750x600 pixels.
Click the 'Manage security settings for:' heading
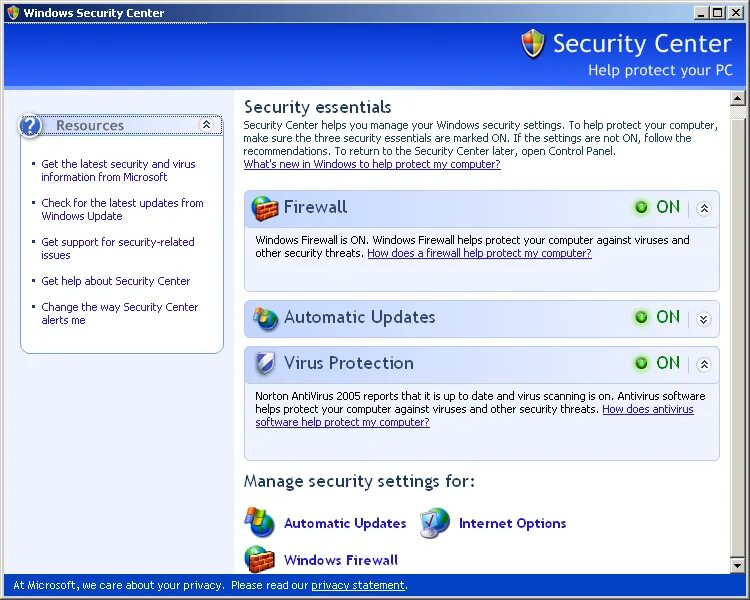click(x=359, y=481)
